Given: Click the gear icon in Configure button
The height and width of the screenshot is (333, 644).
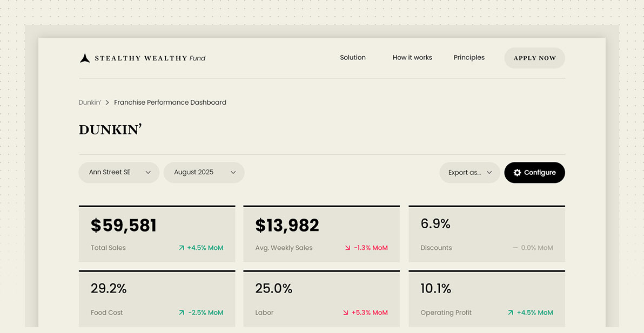Looking at the screenshot, I should [x=517, y=173].
